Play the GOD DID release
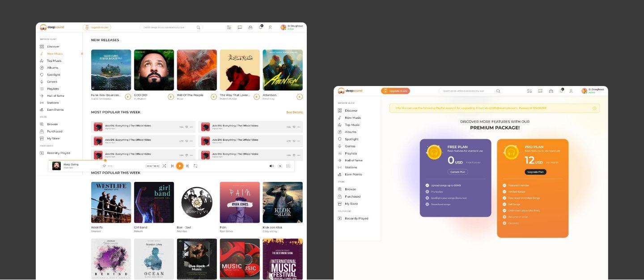 tap(171, 96)
